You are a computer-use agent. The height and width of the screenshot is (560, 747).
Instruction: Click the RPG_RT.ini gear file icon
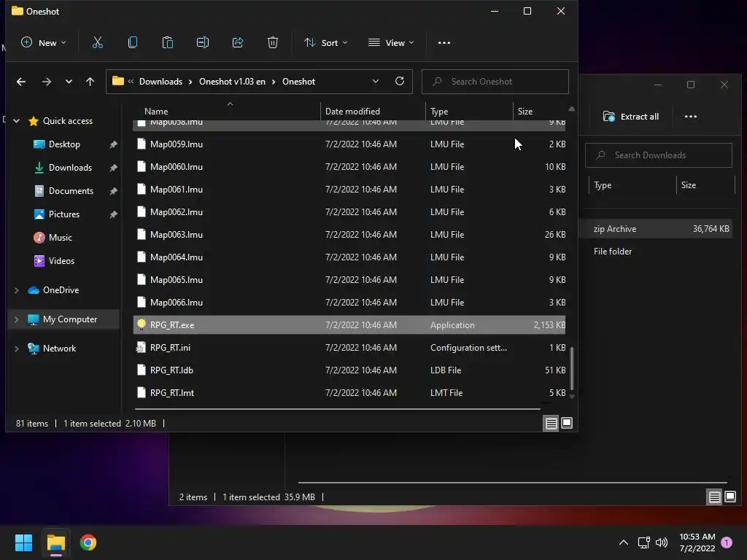[x=141, y=347]
